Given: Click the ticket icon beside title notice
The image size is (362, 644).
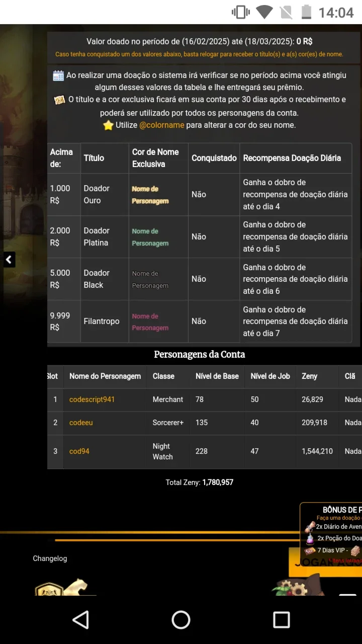Looking at the screenshot, I should pyautogui.click(x=60, y=100).
